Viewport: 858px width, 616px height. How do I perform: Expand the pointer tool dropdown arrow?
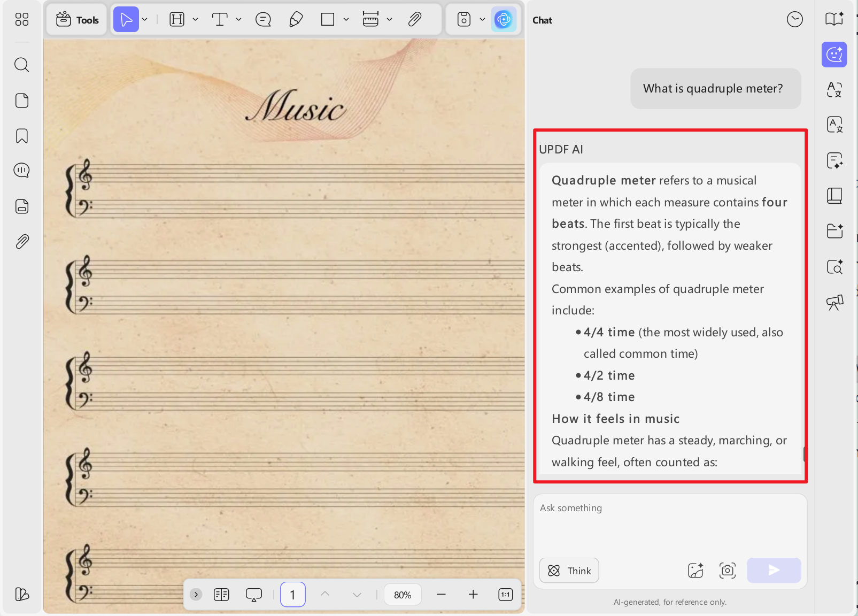[x=145, y=20]
